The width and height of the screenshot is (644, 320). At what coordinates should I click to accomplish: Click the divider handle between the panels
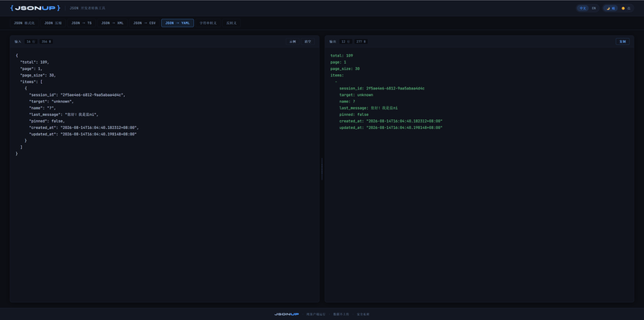(x=322, y=168)
